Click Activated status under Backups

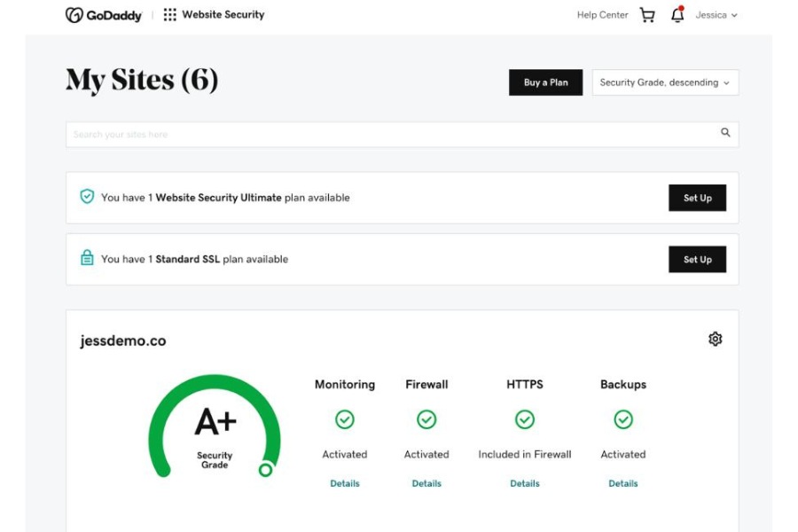pyautogui.click(x=623, y=454)
